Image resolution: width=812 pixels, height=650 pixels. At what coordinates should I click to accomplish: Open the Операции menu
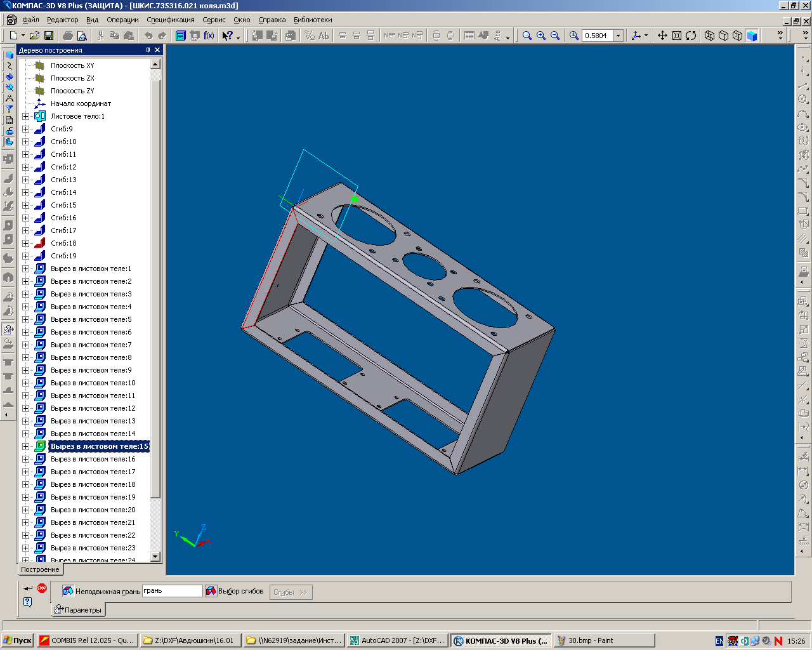(x=122, y=20)
